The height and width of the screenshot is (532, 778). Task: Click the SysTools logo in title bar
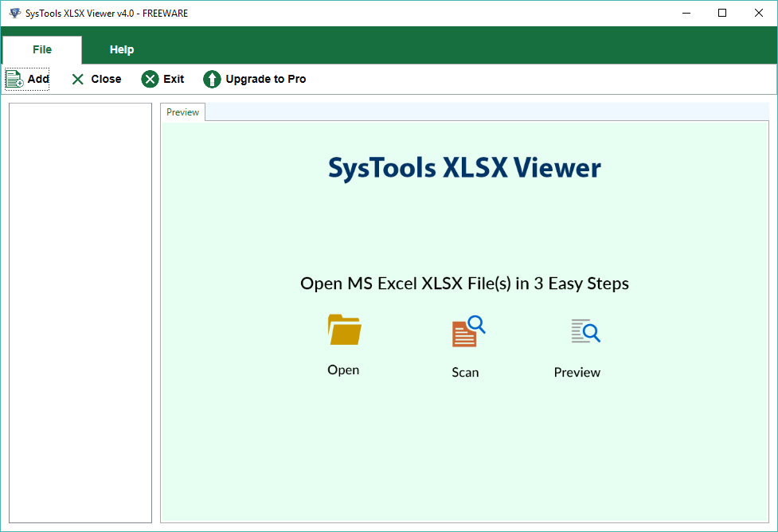(15, 13)
